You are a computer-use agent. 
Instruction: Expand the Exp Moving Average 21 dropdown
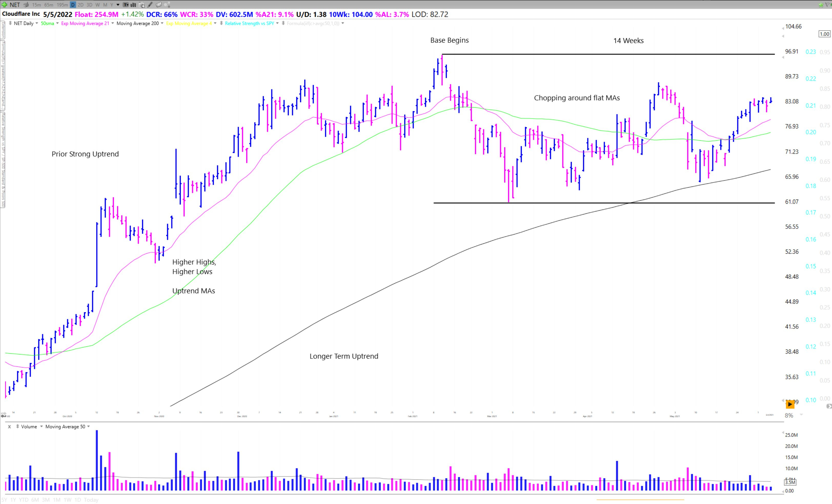(x=113, y=23)
